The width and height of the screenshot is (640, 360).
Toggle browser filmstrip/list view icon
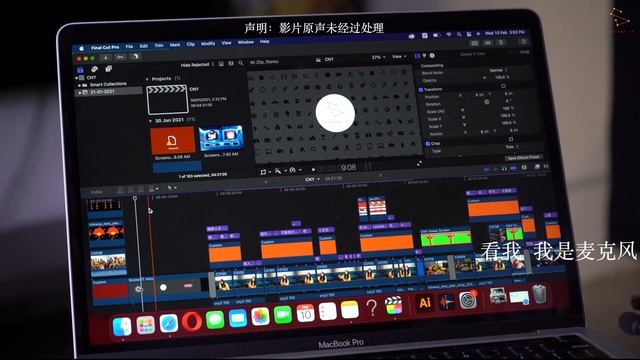coord(221,64)
